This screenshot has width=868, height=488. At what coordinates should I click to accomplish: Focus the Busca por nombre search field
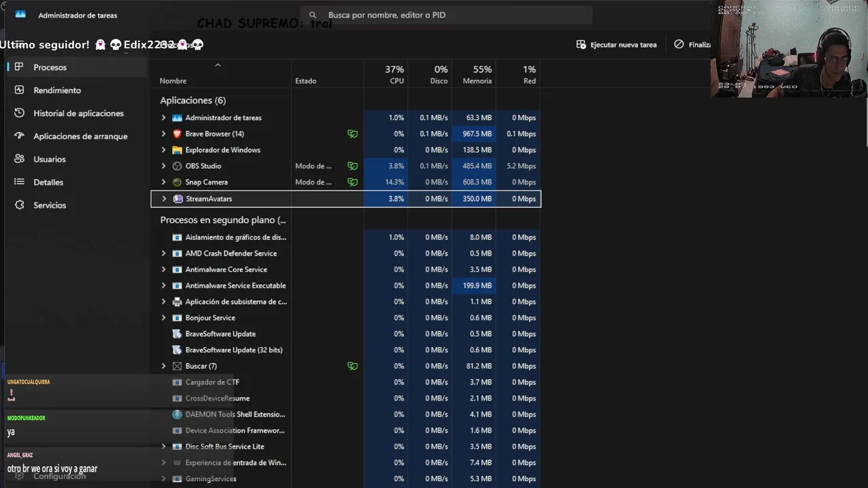pyautogui.click(x=447, y=15)
